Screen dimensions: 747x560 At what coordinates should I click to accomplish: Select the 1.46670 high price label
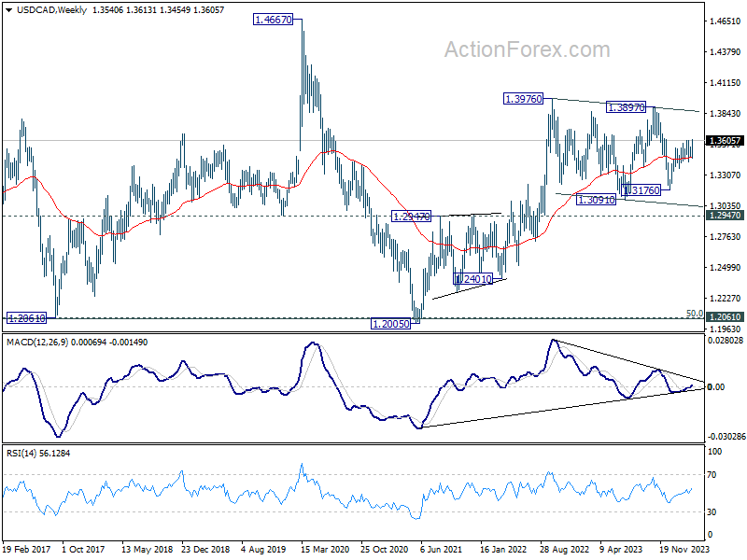pyautogui.click(x=273, y=20)
